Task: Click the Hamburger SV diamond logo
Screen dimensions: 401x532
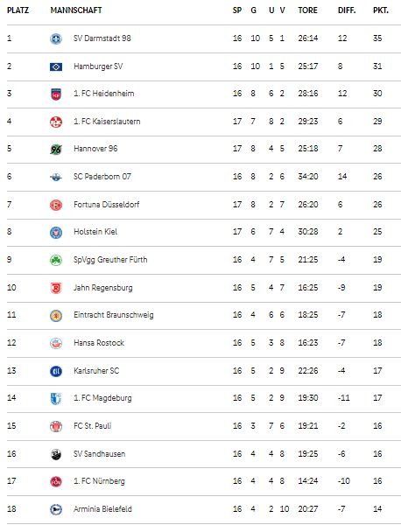Action: [x=56, y=66]
